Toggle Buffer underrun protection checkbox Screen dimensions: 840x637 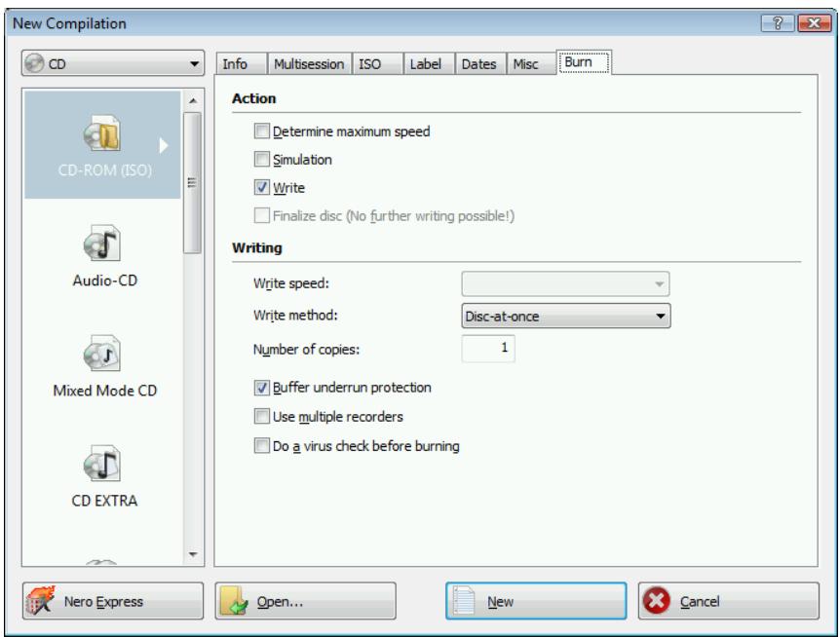tap(261, 387)
